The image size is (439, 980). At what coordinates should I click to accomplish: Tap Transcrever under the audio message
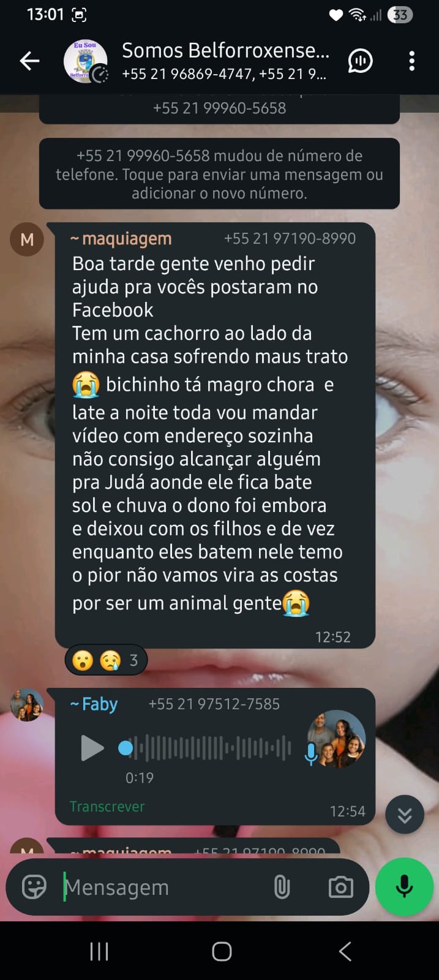pyautogui.click(x=107, y=807)
